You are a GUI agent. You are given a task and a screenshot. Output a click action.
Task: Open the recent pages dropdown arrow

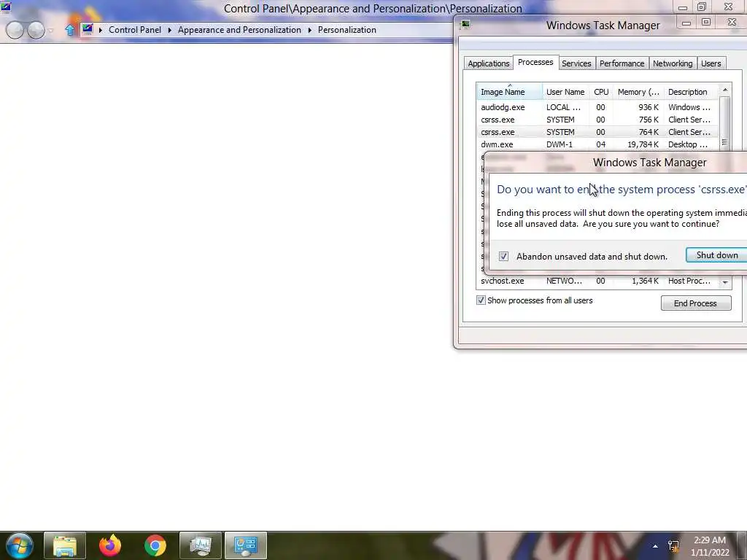tap(51, 31)
